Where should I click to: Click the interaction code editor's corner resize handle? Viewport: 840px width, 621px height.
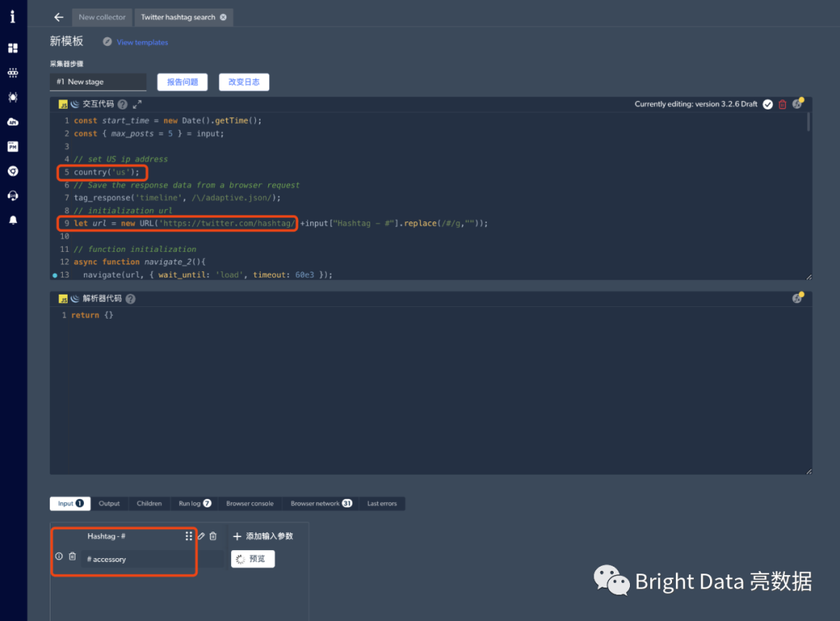click(x=808, y=277)
